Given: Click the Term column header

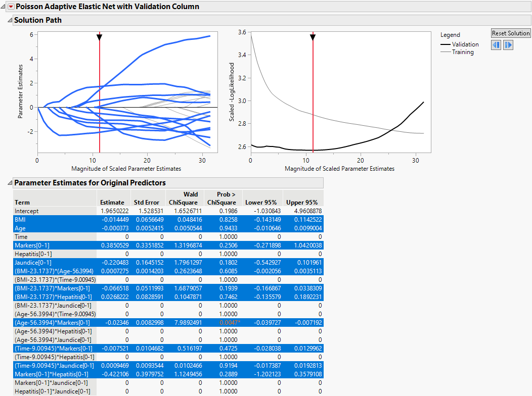Looking at the screenshot, I should pos(22,202).
